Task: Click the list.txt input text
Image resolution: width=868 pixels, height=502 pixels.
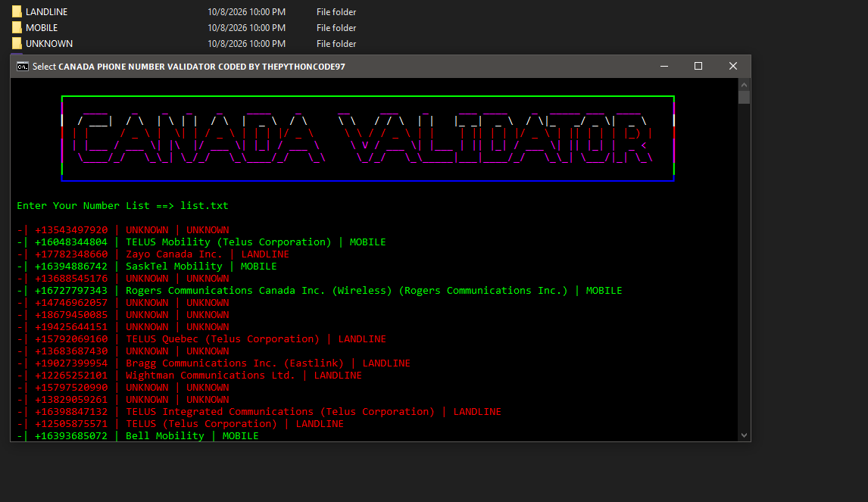Action: tap(205, 205)
